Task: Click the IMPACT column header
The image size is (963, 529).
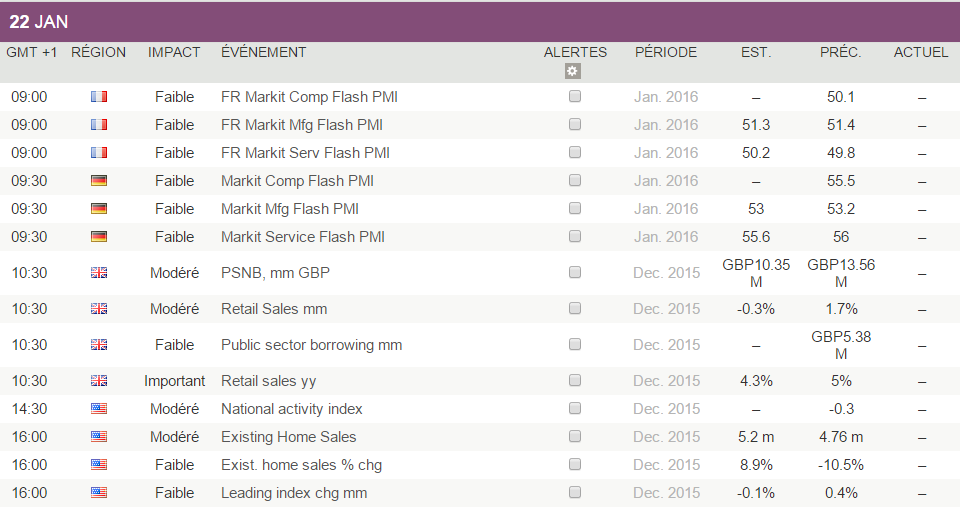Action: [174, 52]
